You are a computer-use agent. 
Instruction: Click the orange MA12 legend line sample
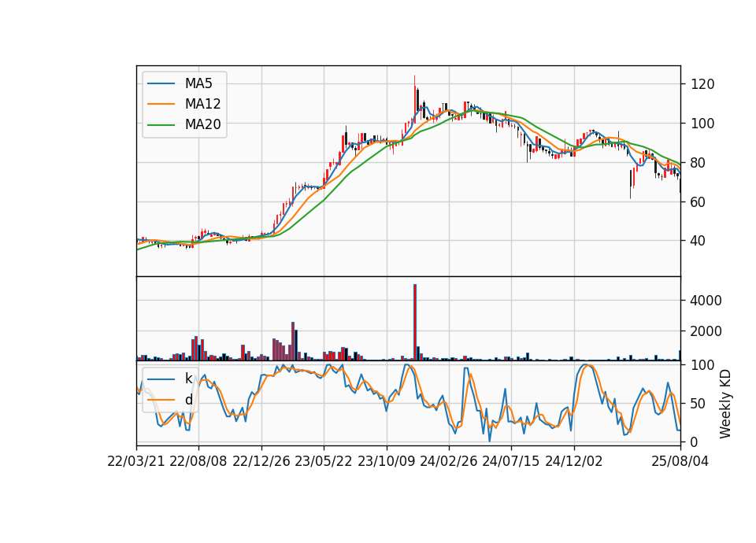161,104
